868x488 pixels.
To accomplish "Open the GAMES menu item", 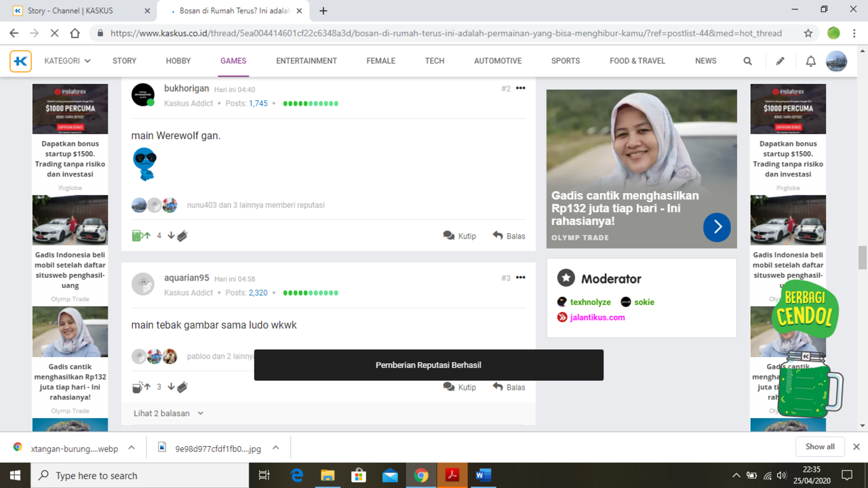I will coord(233,61).
